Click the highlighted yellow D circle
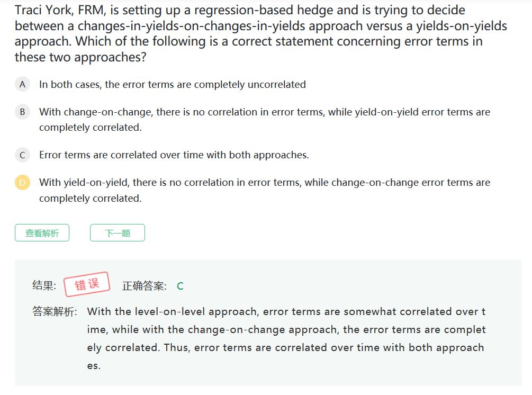532x395 pixels. (x=22, y=183)
